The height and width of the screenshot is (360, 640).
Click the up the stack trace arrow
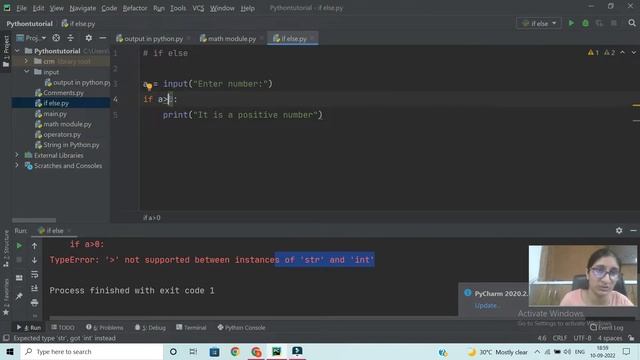(x=35, y=246)
